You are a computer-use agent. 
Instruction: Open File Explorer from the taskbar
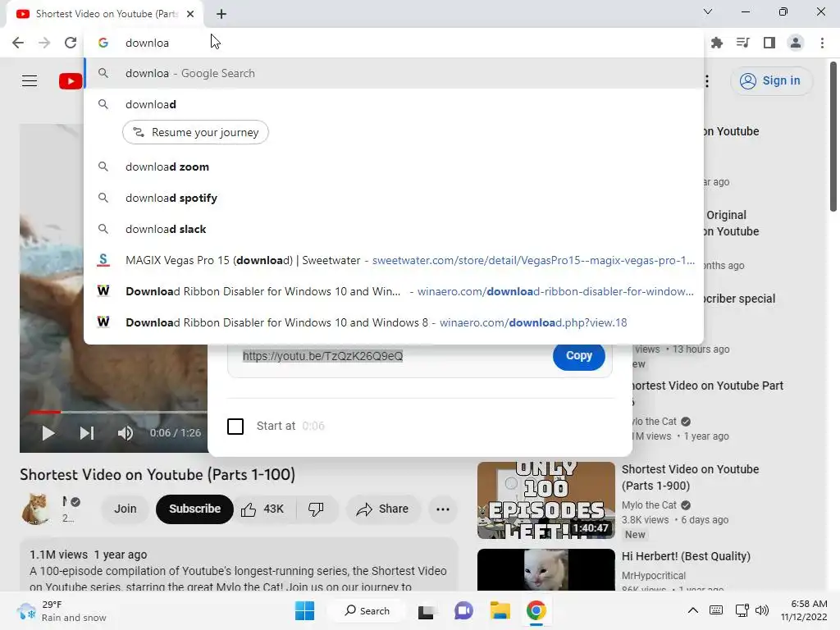500,610
